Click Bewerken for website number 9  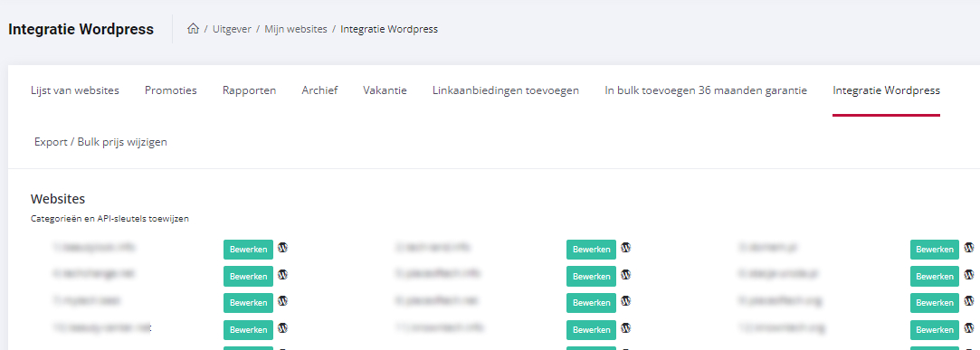(x=935, y=303)
